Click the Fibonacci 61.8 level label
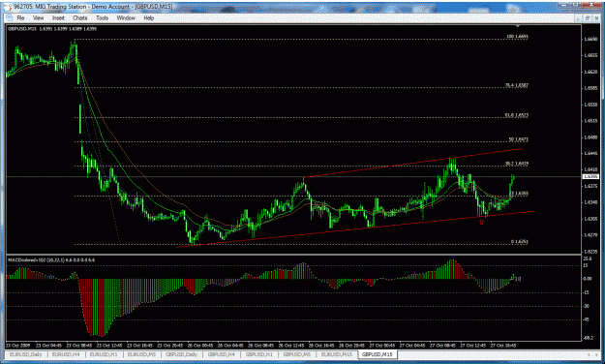Image resolution: width=605 pixels, height=364 pixels. point(516,115)
